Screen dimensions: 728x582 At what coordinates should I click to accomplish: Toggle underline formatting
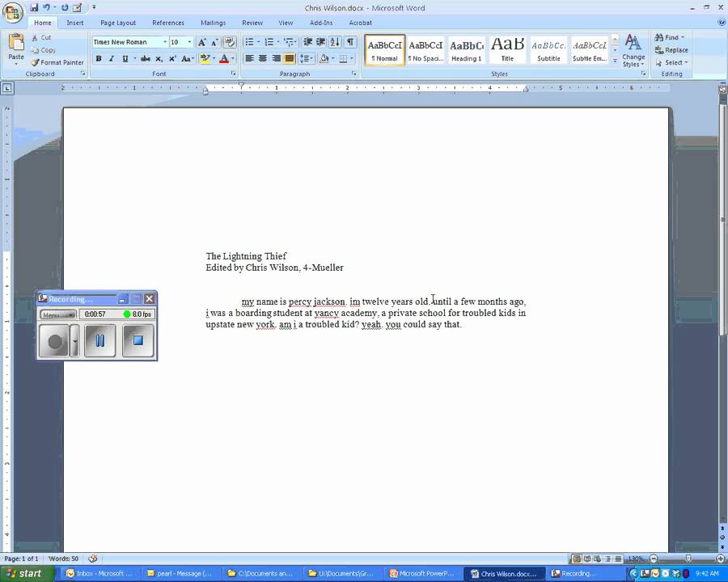coord(125,58)
